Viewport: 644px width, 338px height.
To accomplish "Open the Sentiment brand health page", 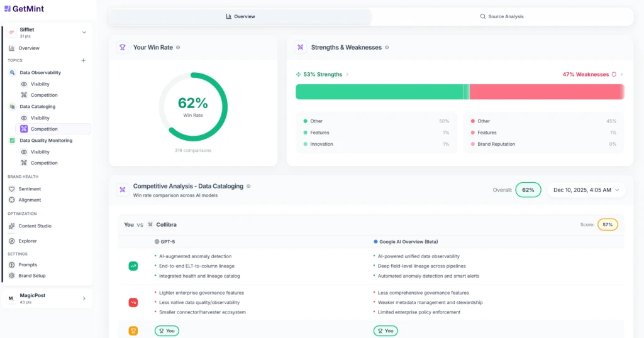I will click(x=30, y=189).
